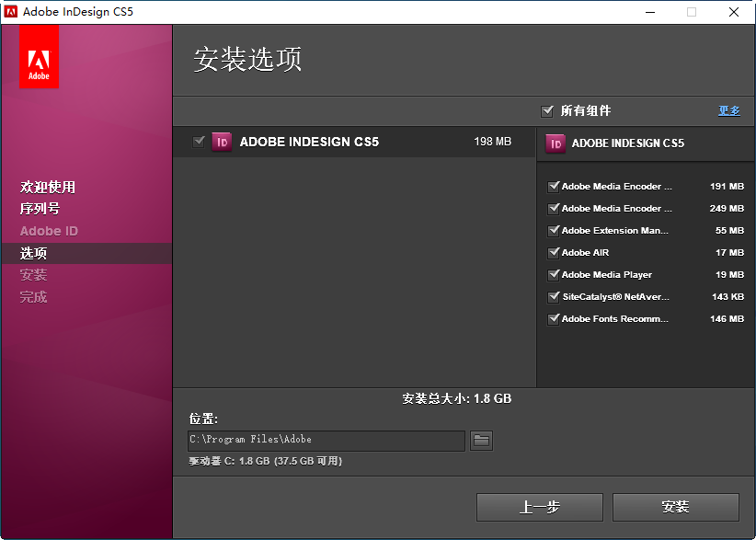Toggle the SiteCatalyst NetAverages checkbox
756x540 pixels.
click(x=554, y=297)
